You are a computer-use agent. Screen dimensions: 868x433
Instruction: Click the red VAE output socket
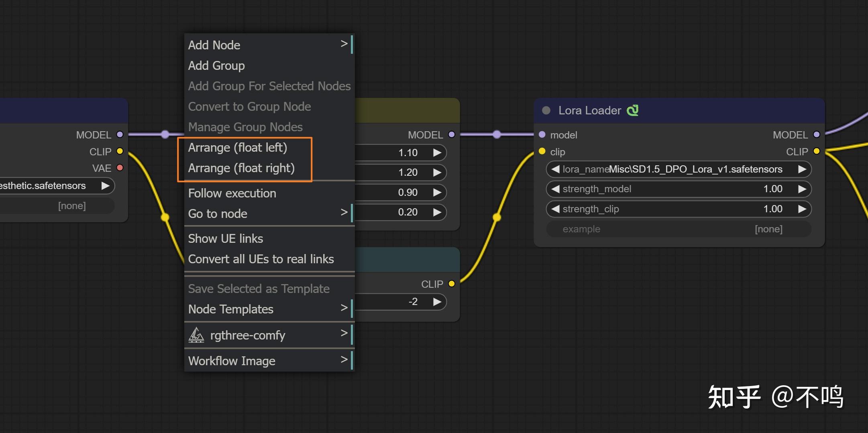pos(120,168)
